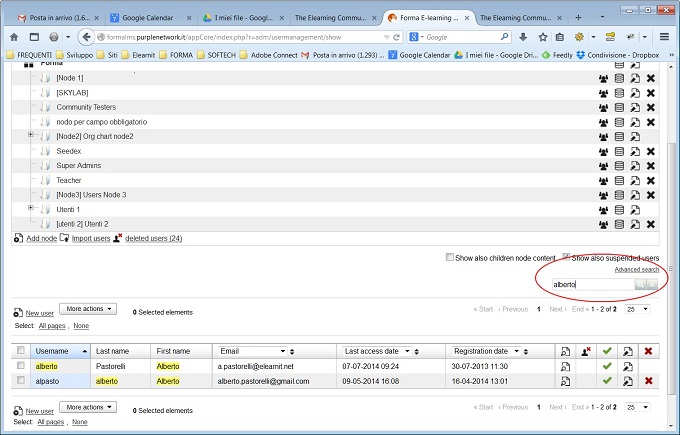This screenshot has width=680, height=435.
Task: Assign users to the Seedex node
Action: 604,151
